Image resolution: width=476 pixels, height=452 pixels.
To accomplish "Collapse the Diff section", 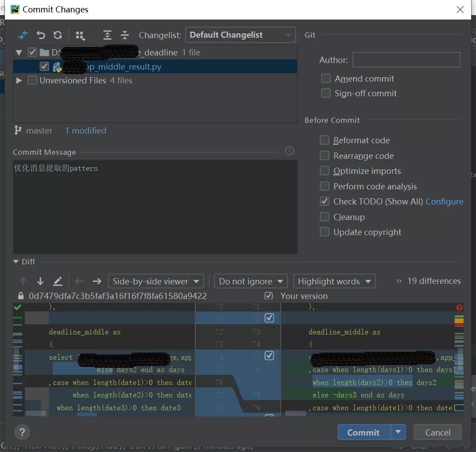I will click(15, 261).
